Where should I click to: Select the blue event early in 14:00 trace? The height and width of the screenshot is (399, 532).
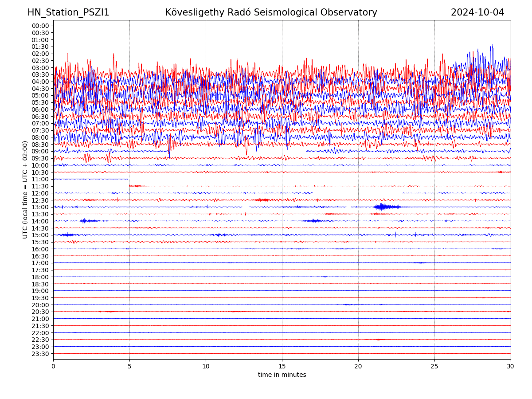click(x=88, y=220)
